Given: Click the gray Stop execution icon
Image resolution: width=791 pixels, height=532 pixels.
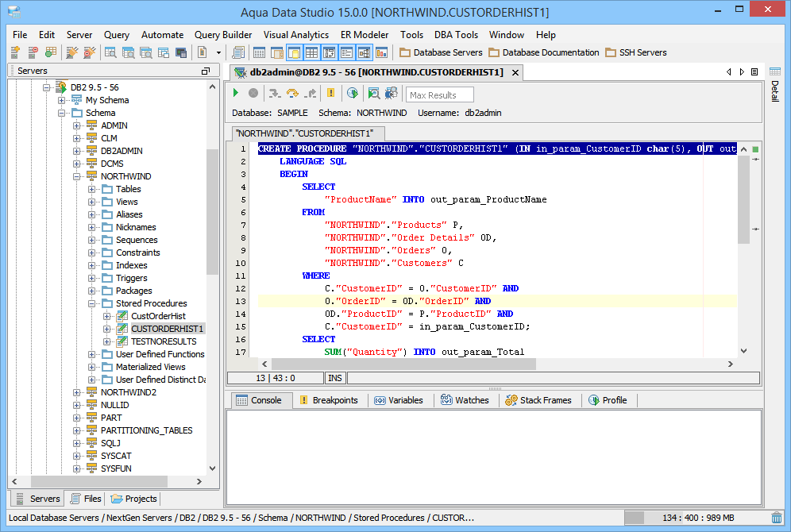Looking at the screenshot, I should pyautogui.click(x=253, y=94).
